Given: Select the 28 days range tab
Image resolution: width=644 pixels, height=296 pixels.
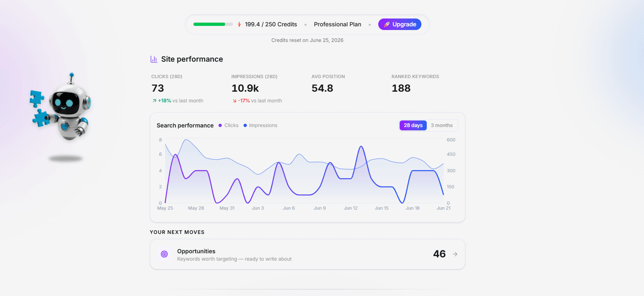Looking at the screenshot, I should pos(413,125).
